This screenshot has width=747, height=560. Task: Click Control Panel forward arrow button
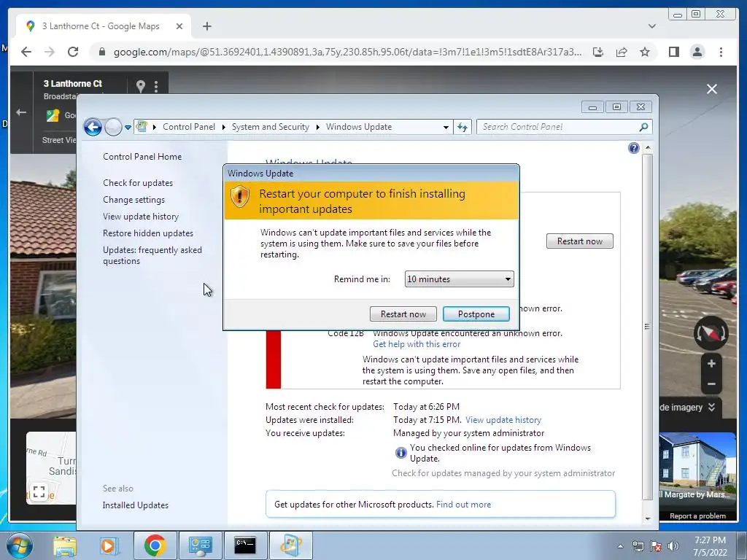(x=113, y=127)
